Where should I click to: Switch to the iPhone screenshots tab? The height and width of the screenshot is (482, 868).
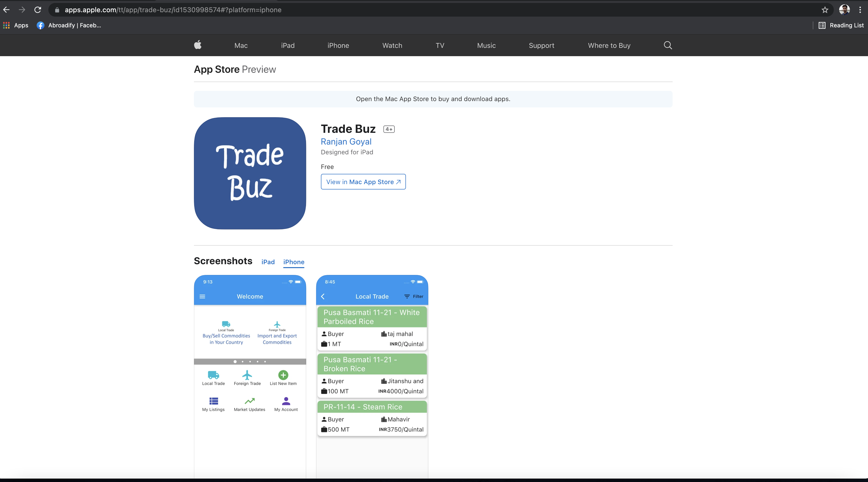(x=294, y=262)
